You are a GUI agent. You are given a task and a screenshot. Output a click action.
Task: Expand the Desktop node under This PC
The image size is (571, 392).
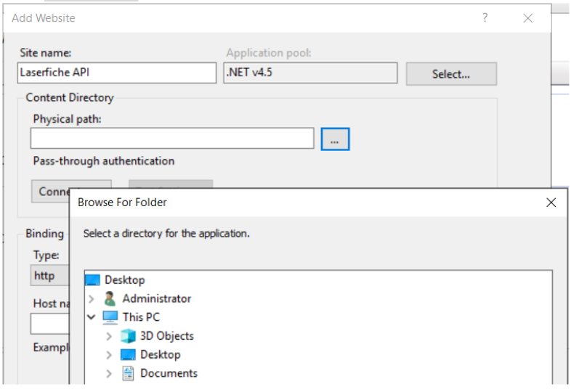109,355
